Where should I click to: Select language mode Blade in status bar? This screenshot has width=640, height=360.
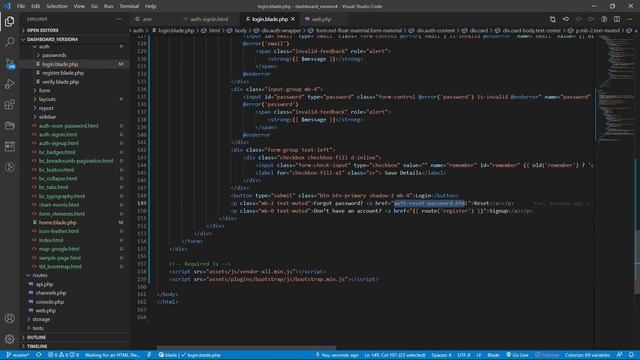(493, 355)
